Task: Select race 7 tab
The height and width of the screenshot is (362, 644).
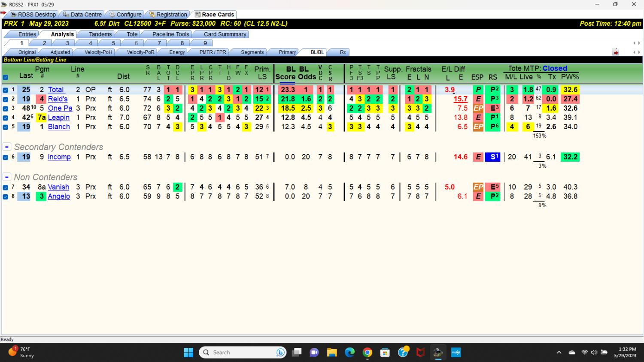Action: [159, 43]
